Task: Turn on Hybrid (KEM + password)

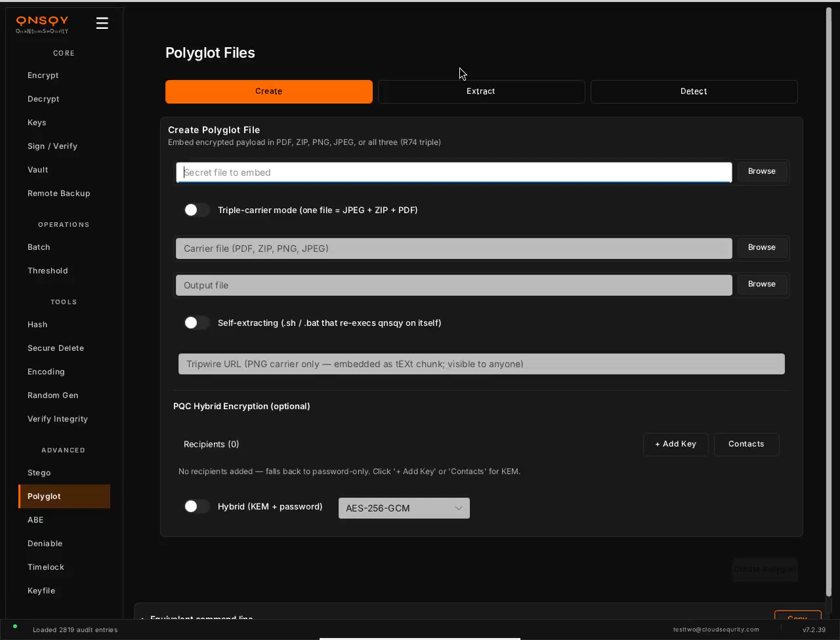Action: pos(197,506)
